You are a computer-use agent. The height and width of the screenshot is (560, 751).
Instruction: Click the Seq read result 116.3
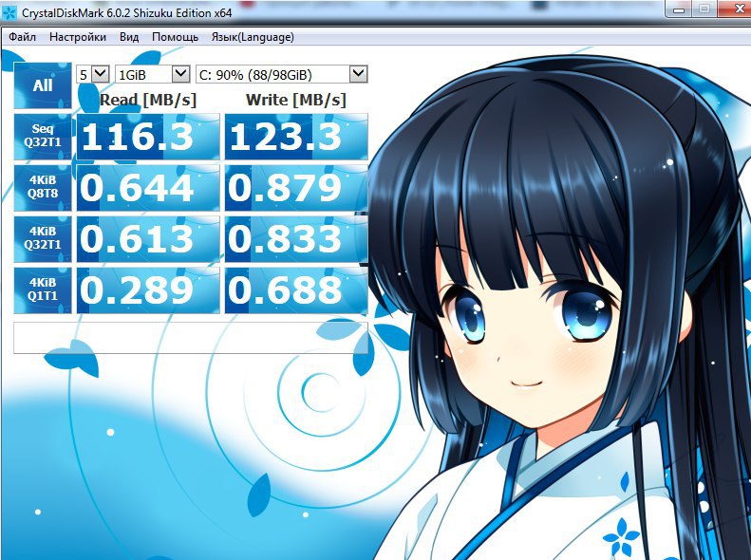point(148,137)
